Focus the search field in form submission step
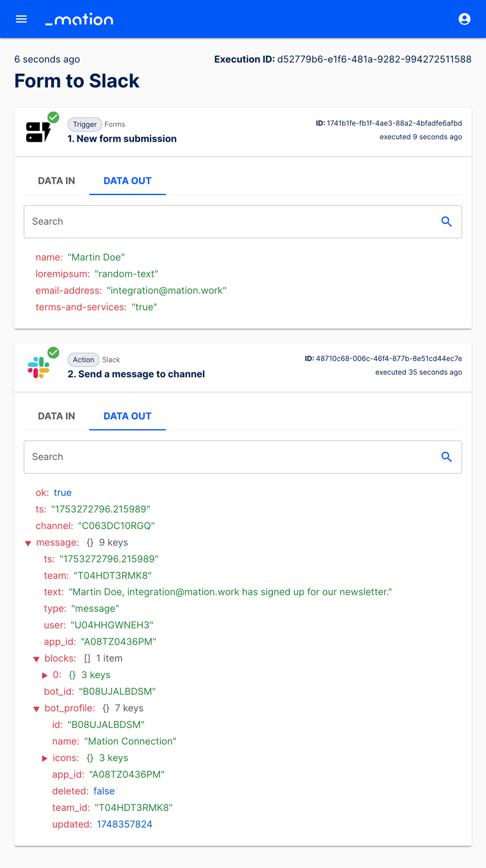Viewport: 486px width, 868px height. tap(231, 222)
